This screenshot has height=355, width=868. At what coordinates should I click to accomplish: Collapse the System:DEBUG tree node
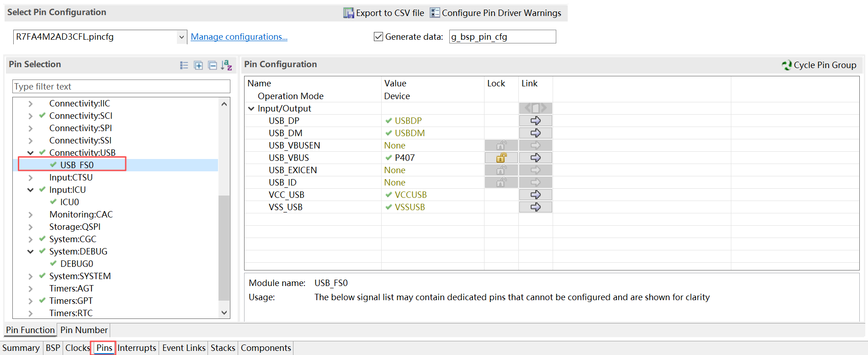(x=30, y=251)
